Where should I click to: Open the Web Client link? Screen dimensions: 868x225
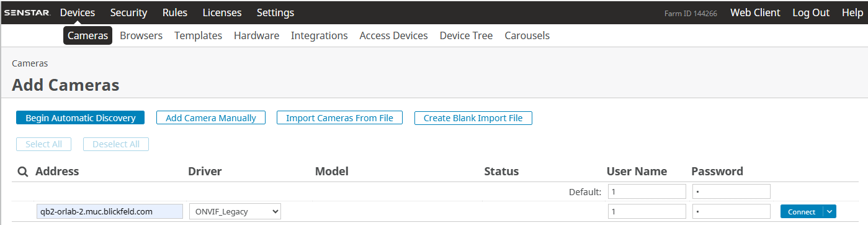755,12
